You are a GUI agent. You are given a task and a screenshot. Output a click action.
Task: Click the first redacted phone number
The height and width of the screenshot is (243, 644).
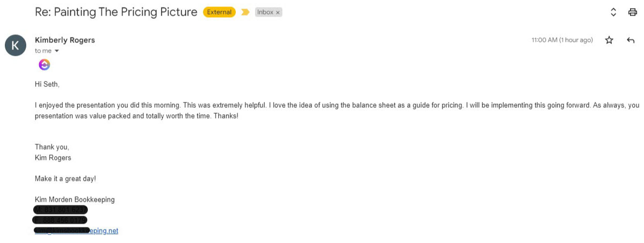click(61, 210)
